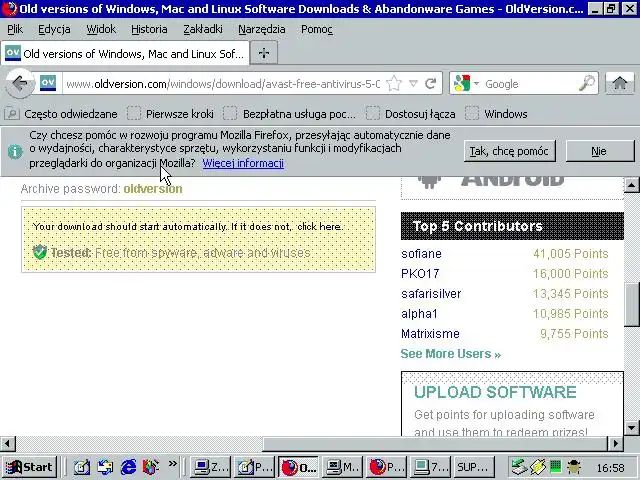Open the Windows Start menu
640x480 pixels.
(x=29, y=467)
